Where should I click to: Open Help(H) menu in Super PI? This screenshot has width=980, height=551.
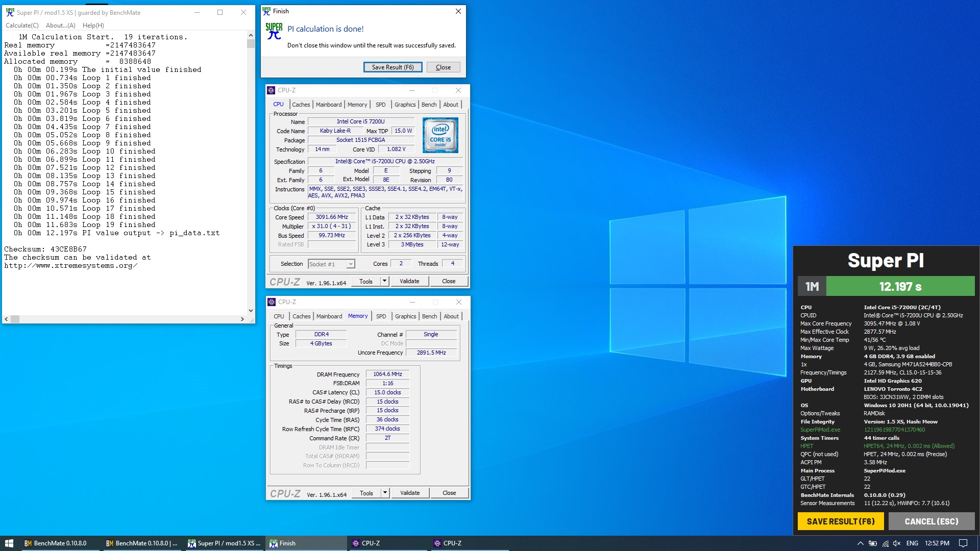pos(93,26)
